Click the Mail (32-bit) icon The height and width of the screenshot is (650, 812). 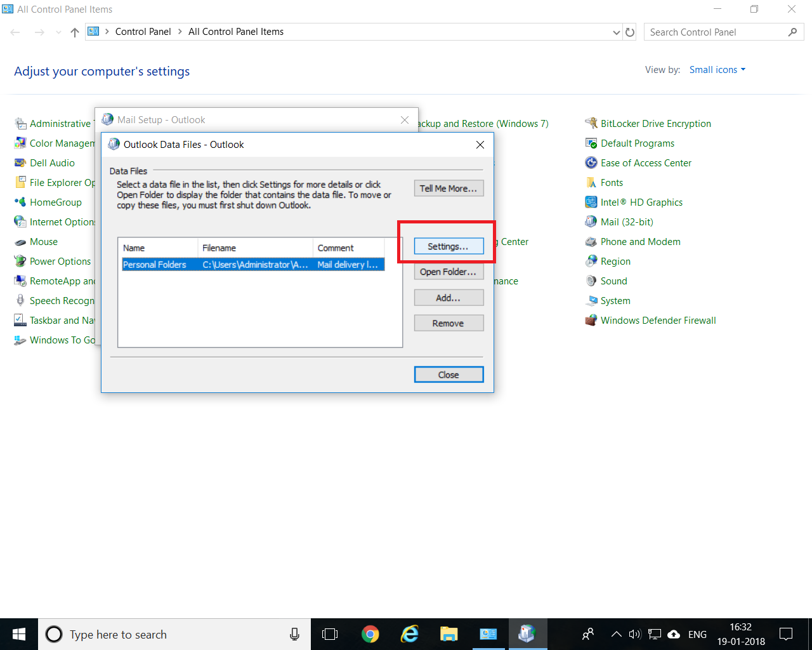coord(591,222)
